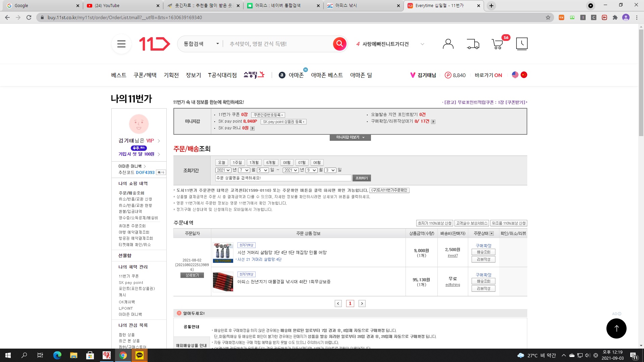Open the 주문상태 column filter dropdown
The width and height of the screenshot is (644, 362).
[492, 234]
